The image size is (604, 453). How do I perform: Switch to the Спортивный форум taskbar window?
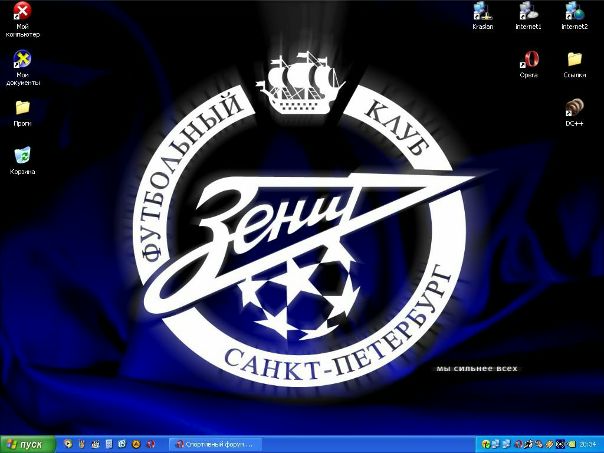coord(212,443)
